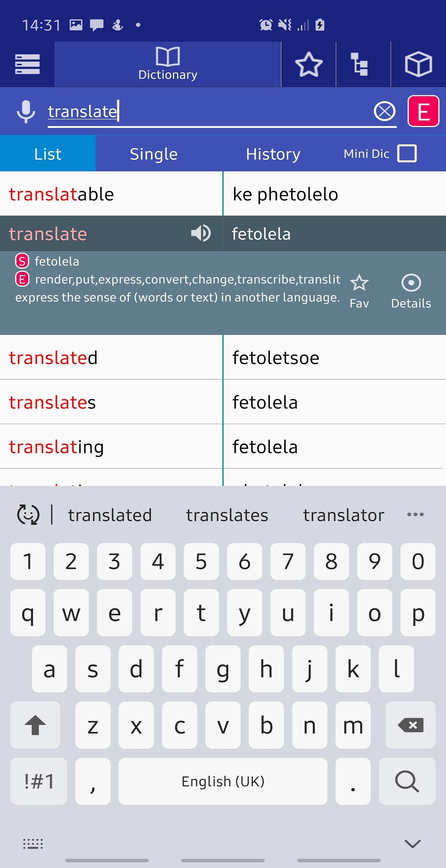Screen dimensions: 446x868
Task: Open emoji sticker keyboard panel
Action: 28,515
